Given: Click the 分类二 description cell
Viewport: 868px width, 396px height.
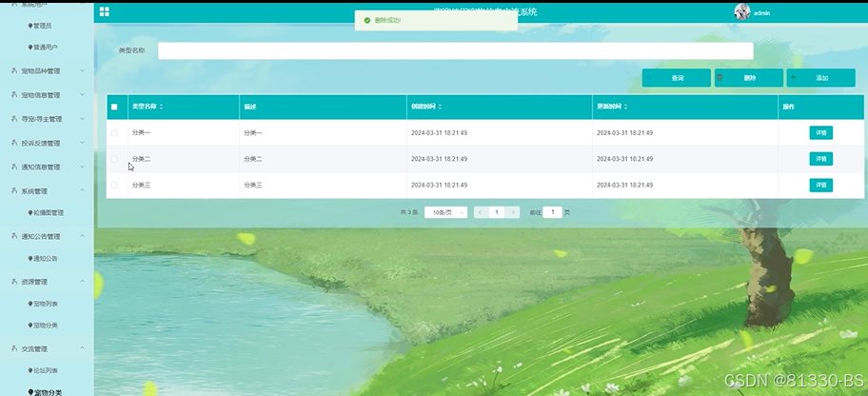Looking at the screenshot, I should (253, 159).
